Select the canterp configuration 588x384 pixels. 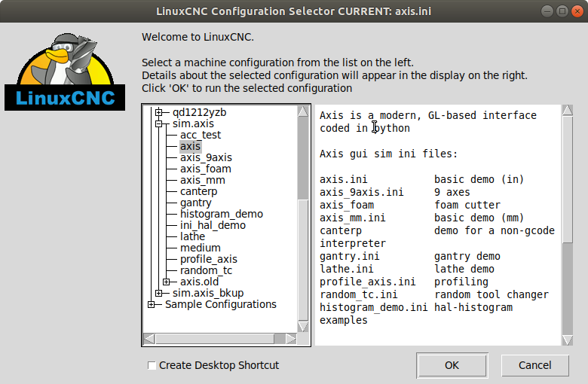[x=198, y=191]
